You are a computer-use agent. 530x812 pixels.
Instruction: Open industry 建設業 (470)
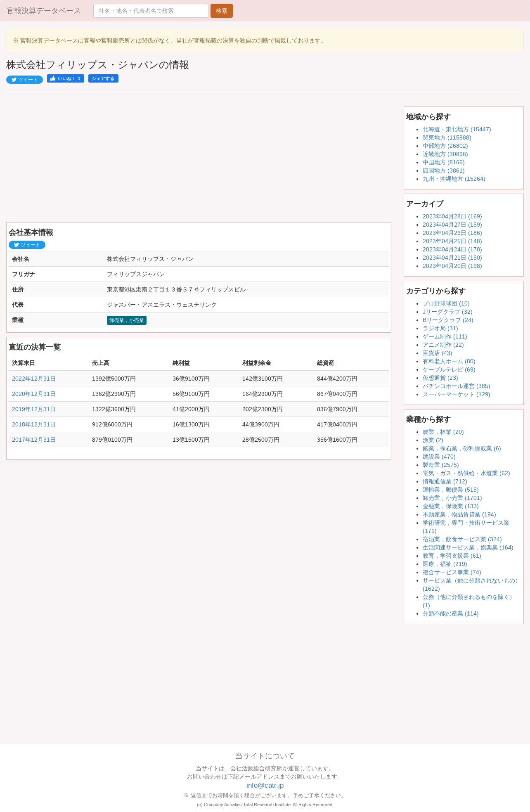coord(439,457)
